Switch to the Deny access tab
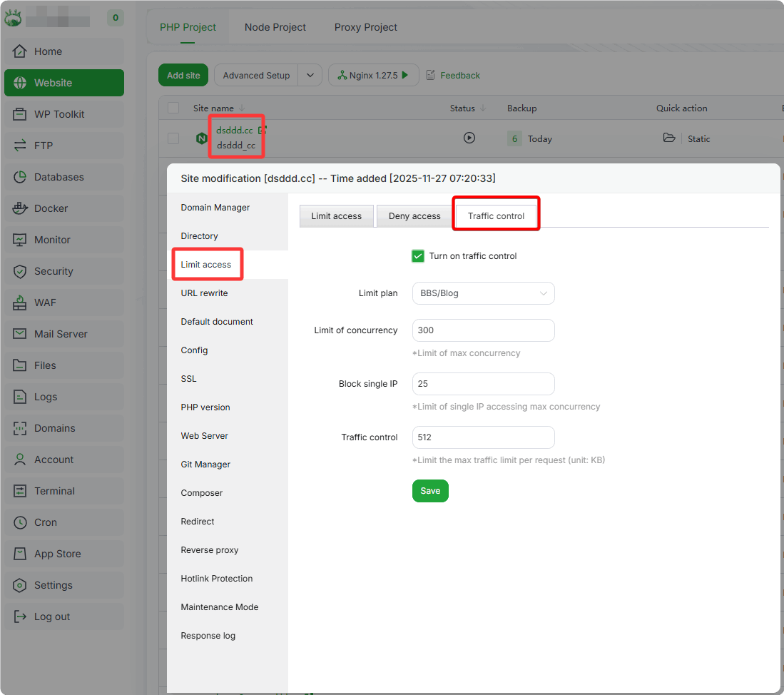 click(x=414, y=216)
